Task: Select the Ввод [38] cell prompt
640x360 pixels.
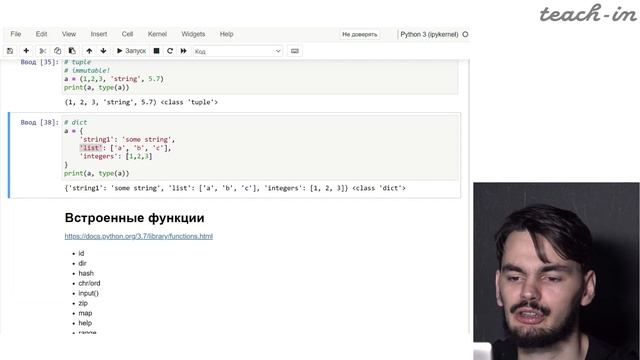Action: click(x=40, y=122)
